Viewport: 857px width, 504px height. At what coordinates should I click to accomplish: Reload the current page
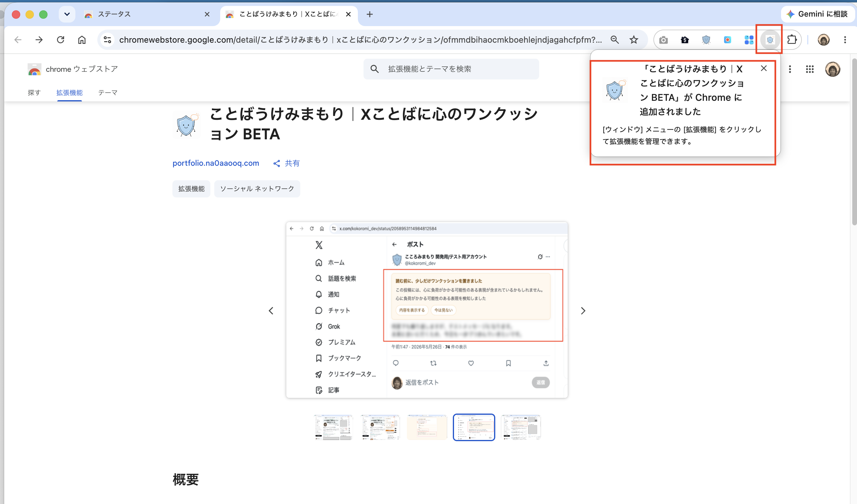(61, 40)
